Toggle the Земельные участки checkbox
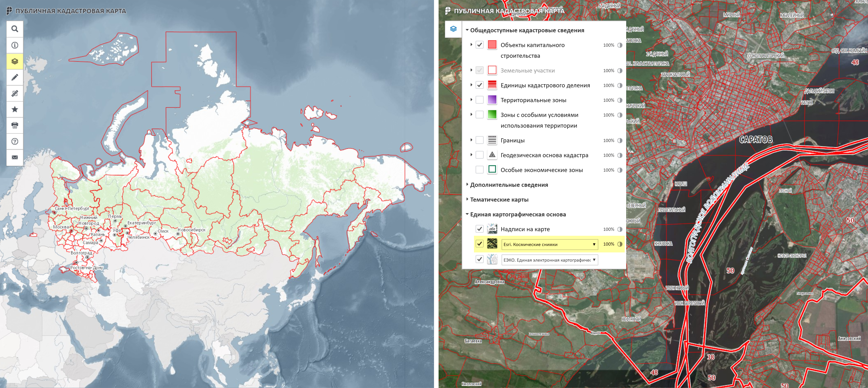The image size is (868, 388). 479,70
